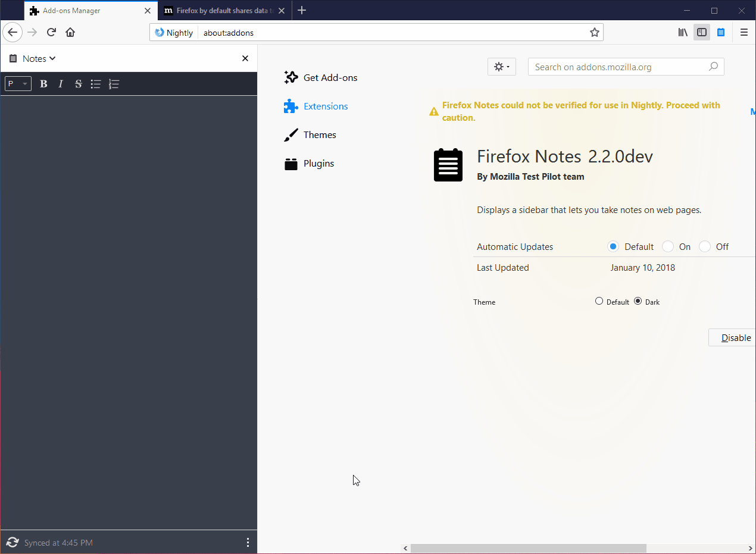Image resolution: width=756 pixels, height=554 pixels.
Task: Open the Themes category
Action: (x=310, y=134)
